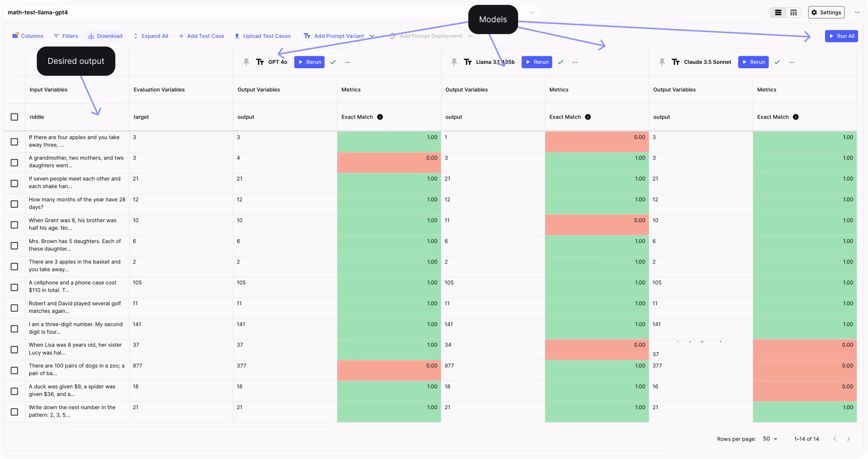This screenshot has width=868, height=459.
Task: Select the 'How many months' row checkbox
Action: pyautogui.click(x=14, y=204)
